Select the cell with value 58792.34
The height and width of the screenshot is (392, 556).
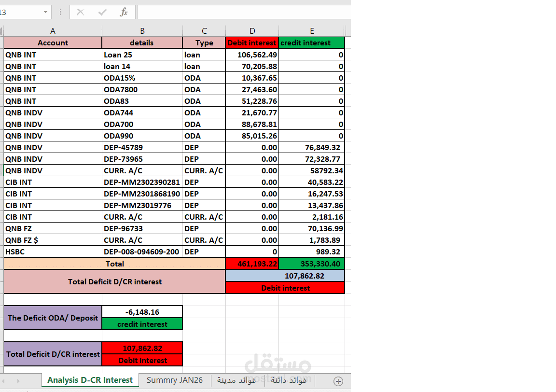pos(312,170)
